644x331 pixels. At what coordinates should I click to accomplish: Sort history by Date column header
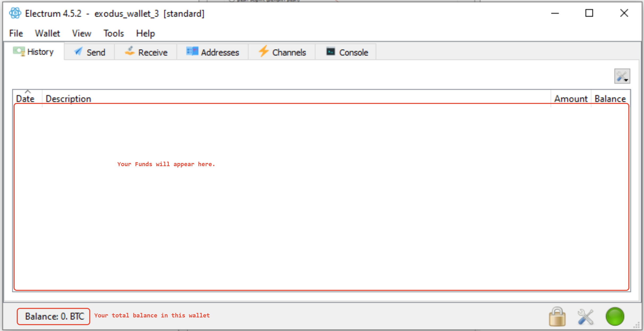coord(25,99)
